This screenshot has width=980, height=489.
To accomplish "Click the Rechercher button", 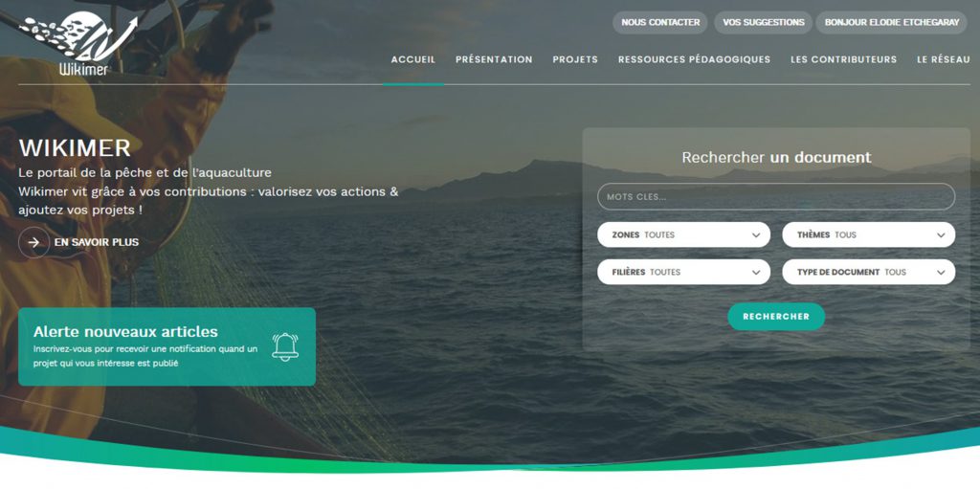I will point(775,317).
